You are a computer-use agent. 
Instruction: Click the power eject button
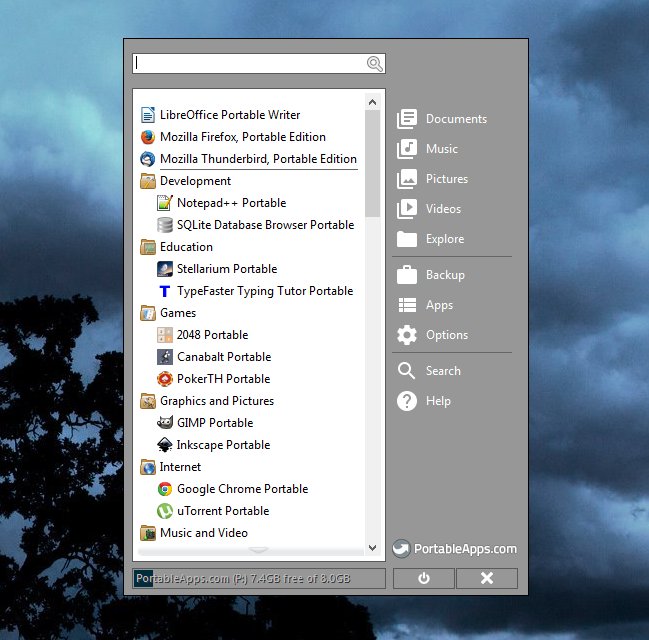pyautogui.click(x=424, y=578)
